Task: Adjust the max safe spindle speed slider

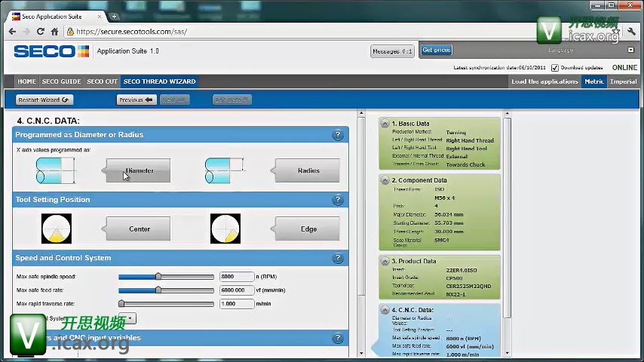Action: [158, 277]
